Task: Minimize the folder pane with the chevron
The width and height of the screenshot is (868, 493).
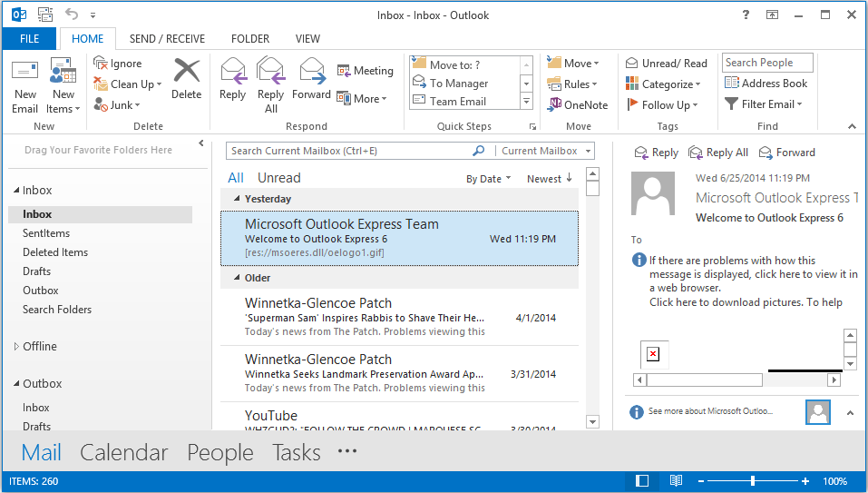Action: click(201, 143)
